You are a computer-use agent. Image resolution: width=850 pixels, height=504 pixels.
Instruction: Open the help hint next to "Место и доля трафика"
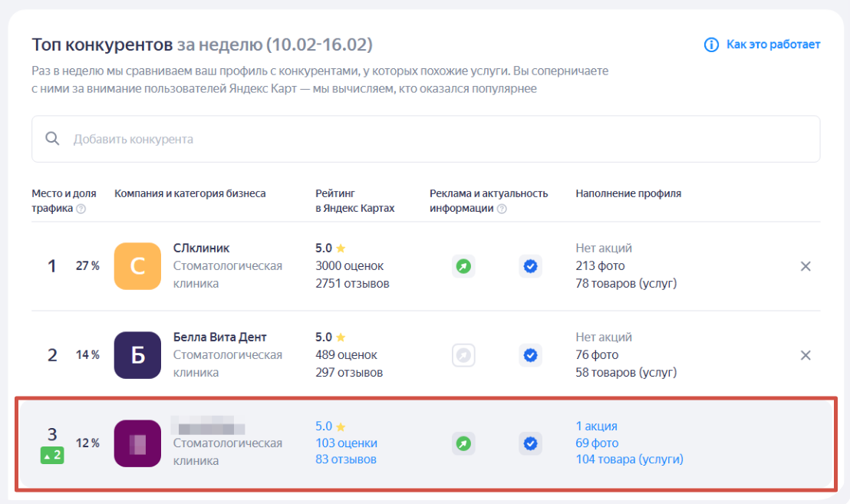81,209
